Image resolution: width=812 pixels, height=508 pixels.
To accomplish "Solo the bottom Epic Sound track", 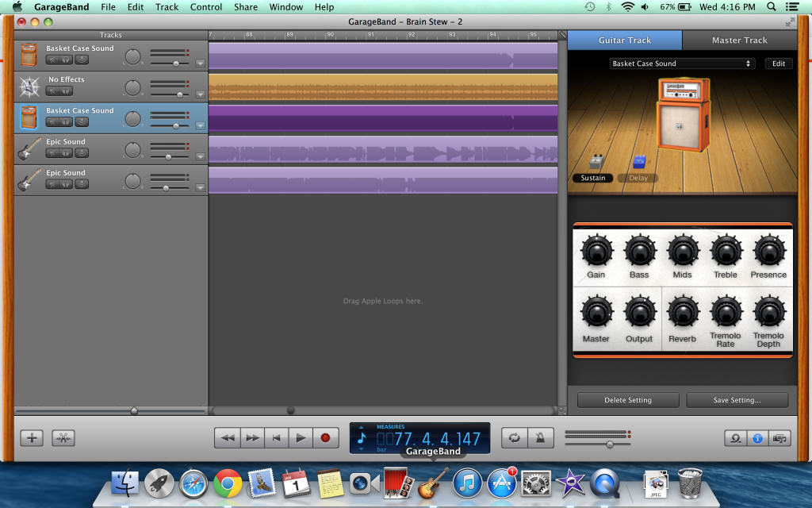I will point(66,184).
